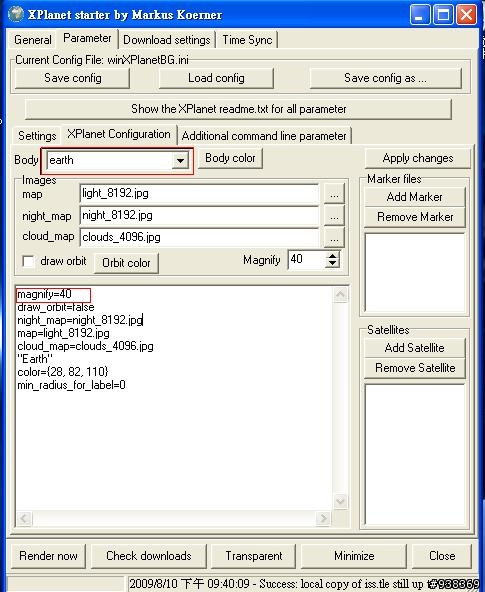This screenshot has height=592, width=485.
Task: Browse for night_map image file
Action: pos(334,216)
